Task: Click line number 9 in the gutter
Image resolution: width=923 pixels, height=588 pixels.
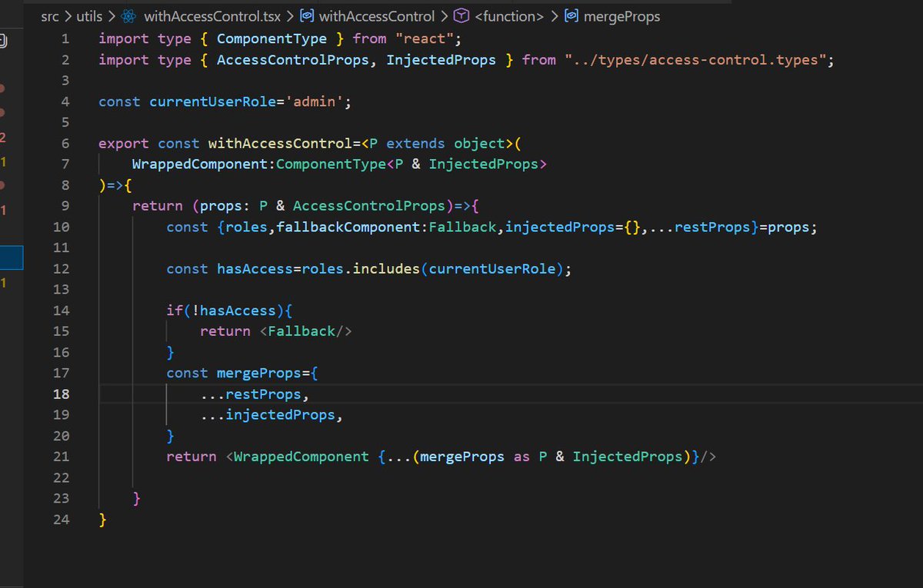Action: (65, 206)
